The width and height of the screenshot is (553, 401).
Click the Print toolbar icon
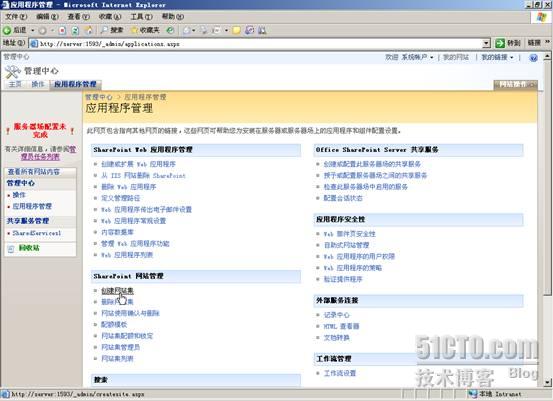(x=204, y=31)
